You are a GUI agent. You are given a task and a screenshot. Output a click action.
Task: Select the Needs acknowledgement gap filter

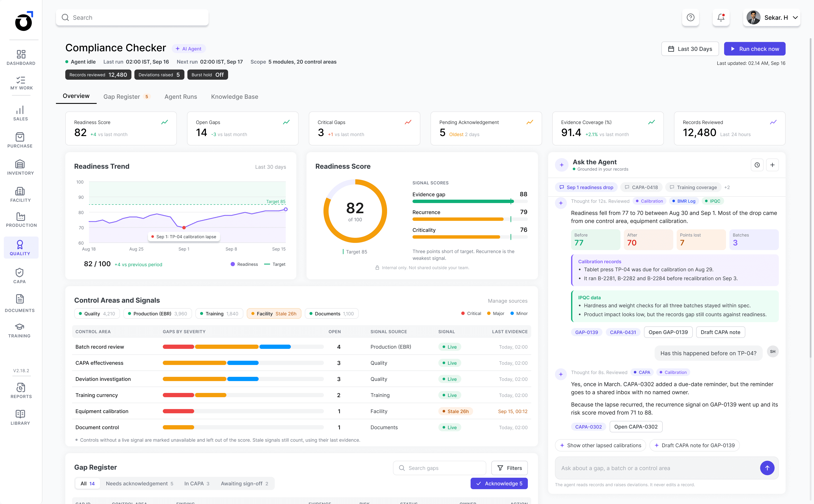coord(139,483)
